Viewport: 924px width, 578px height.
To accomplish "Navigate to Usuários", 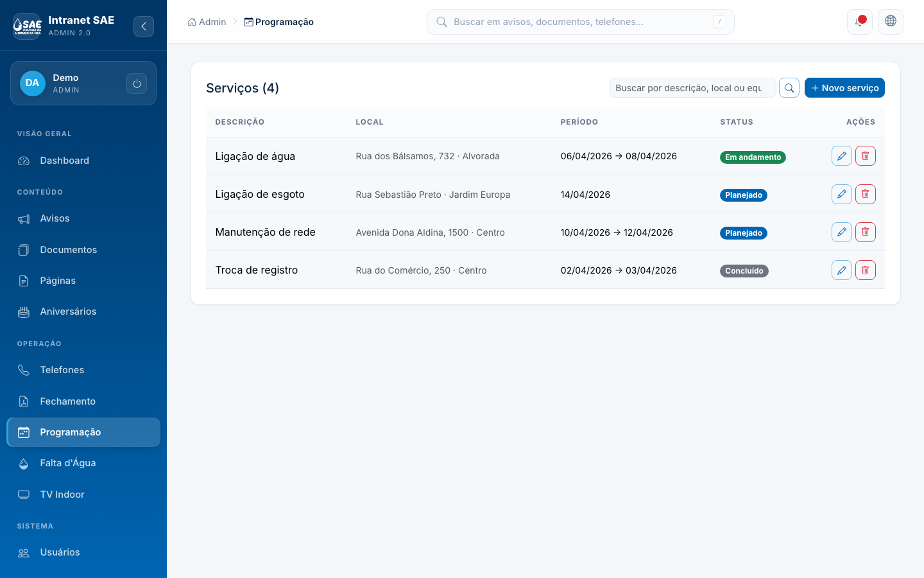I will tap(83, 552).
